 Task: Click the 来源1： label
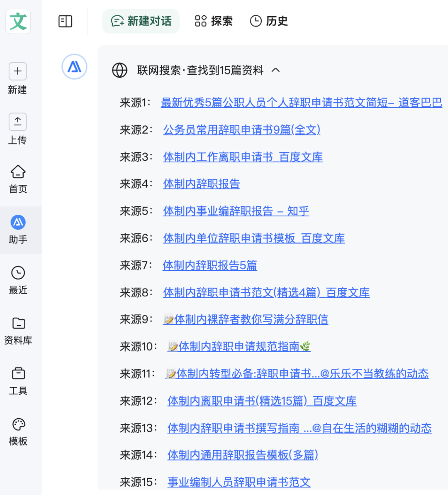tap(136, 103)
